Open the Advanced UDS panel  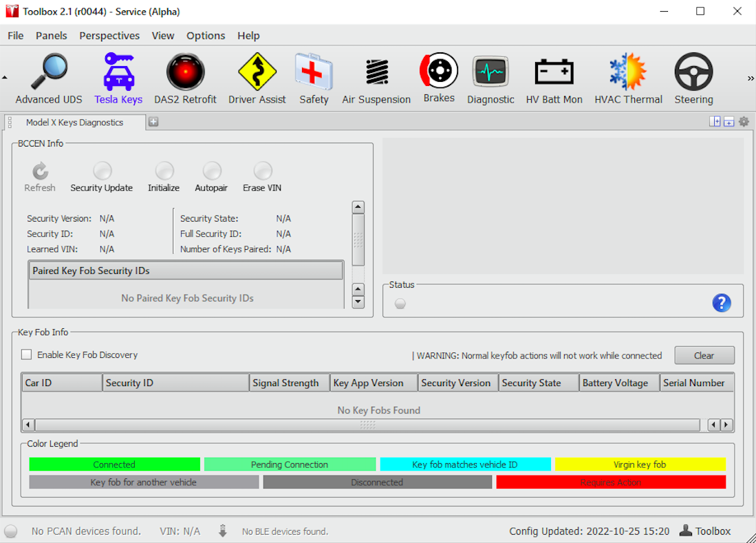pyautogui.click(x=48, y=76)
